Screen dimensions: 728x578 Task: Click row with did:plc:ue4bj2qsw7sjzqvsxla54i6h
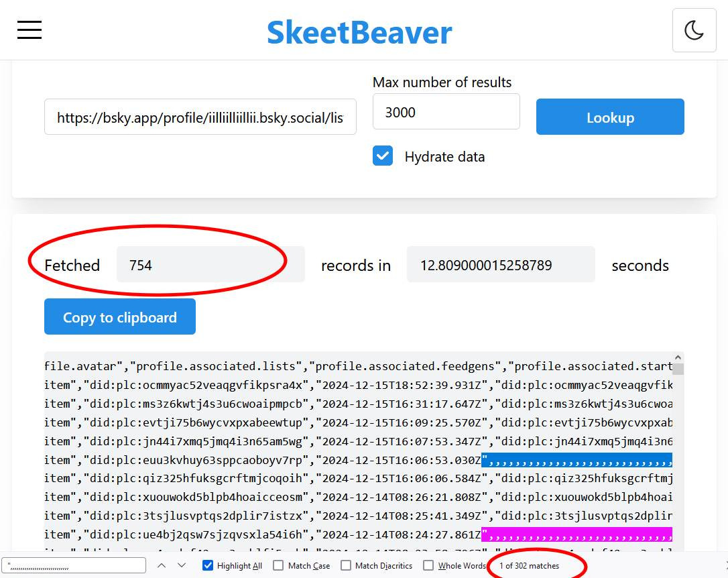(x=359, y=534)
